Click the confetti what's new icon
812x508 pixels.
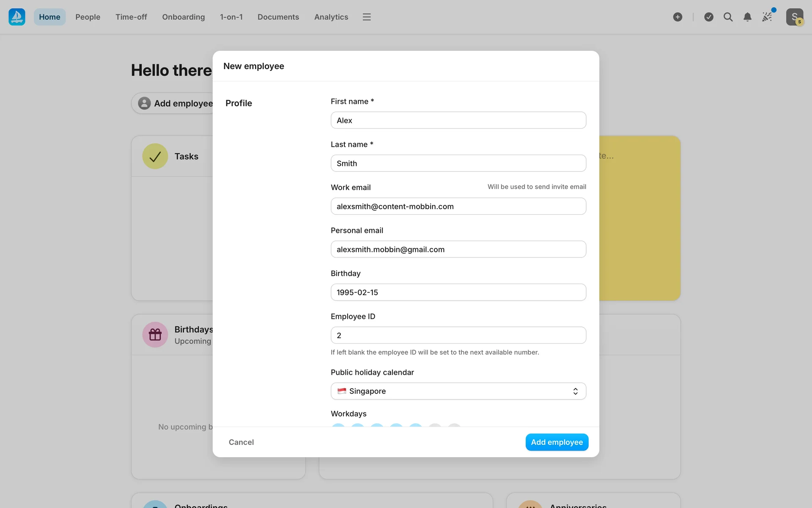[767, 17]
